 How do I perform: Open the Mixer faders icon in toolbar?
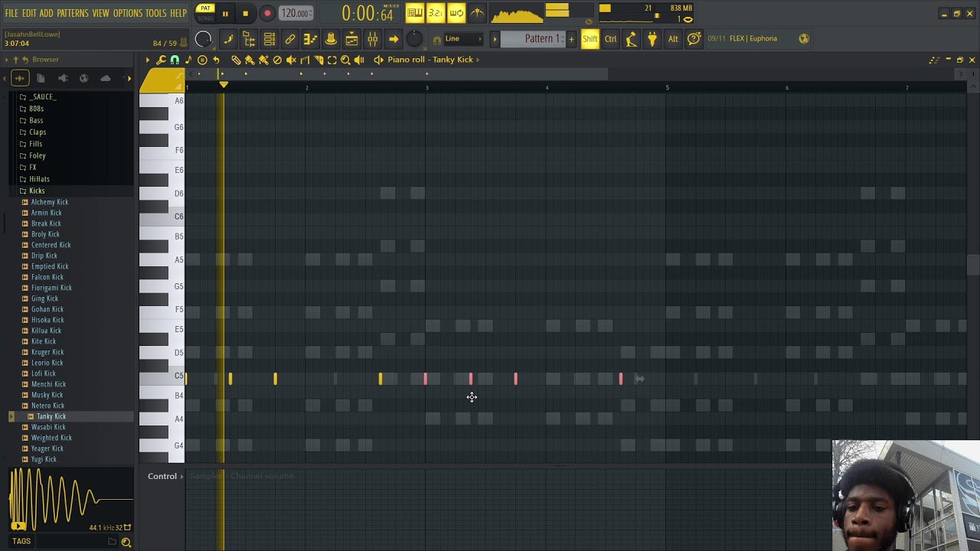pos(372,39)
